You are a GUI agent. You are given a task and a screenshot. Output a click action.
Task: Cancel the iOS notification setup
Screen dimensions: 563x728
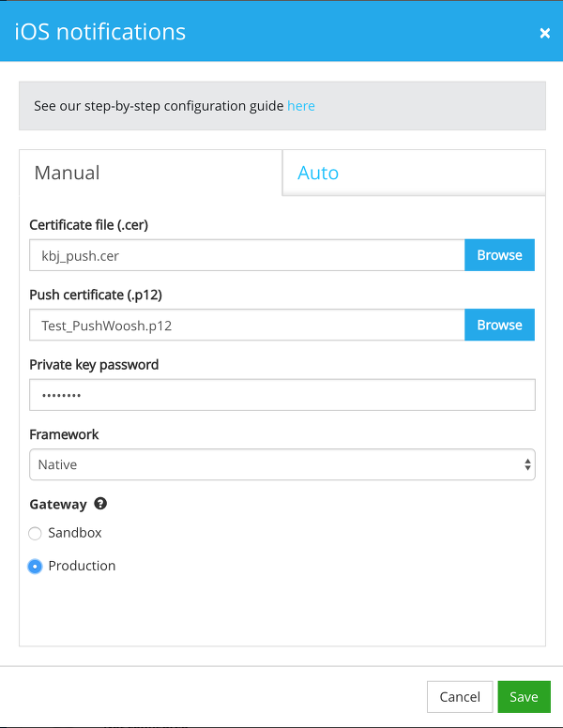460,696
